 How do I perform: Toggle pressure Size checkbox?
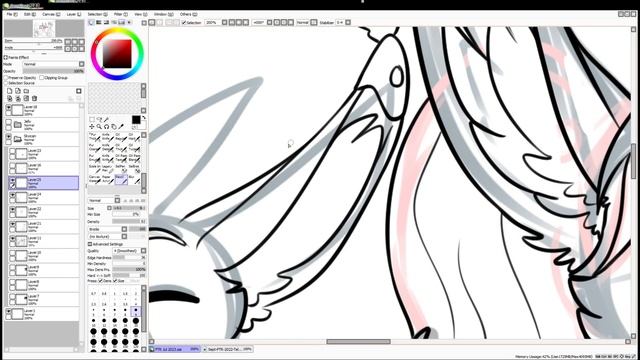coord(115,281)
